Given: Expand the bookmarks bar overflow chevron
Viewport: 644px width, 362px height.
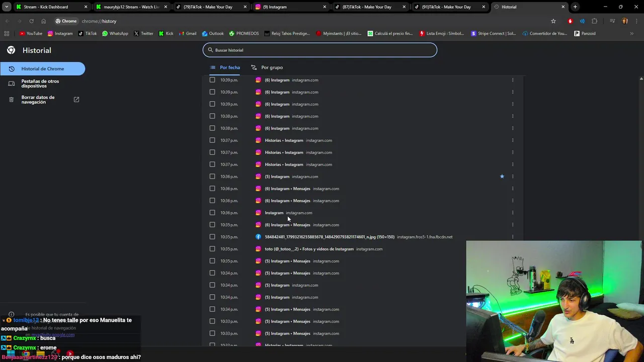Looking at the screenshot, I should (x=632, y=34).
